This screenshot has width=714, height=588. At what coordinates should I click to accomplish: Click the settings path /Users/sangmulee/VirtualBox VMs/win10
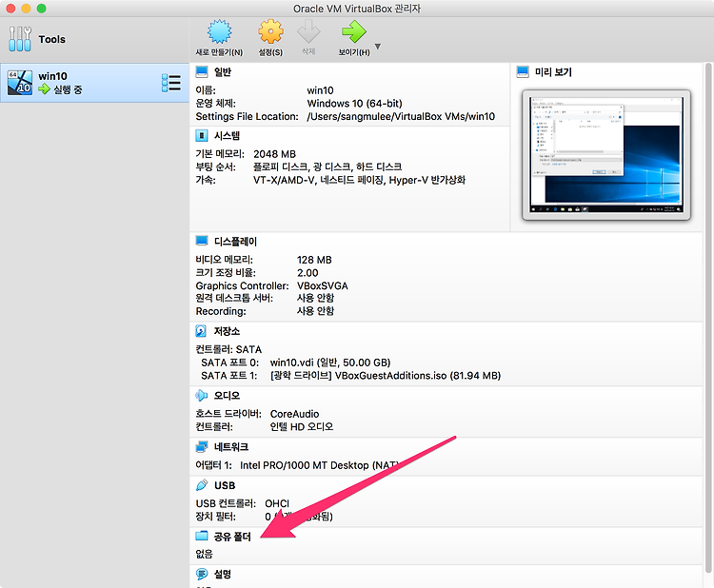point(401,116)
